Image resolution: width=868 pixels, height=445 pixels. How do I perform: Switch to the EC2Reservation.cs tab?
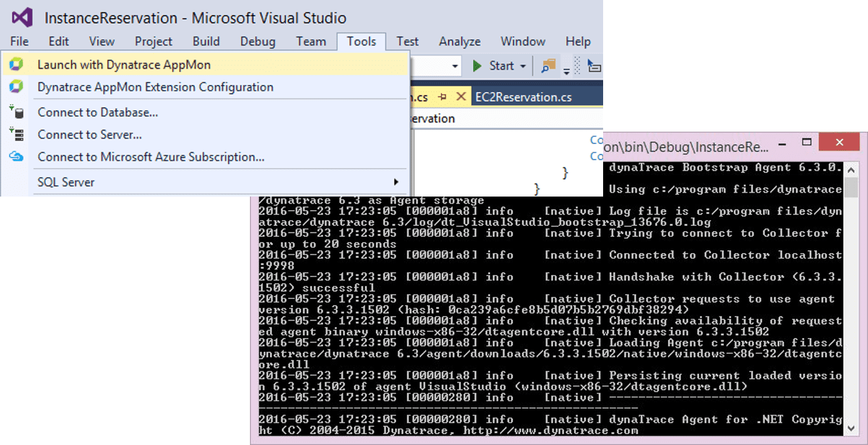pos(523,97)
